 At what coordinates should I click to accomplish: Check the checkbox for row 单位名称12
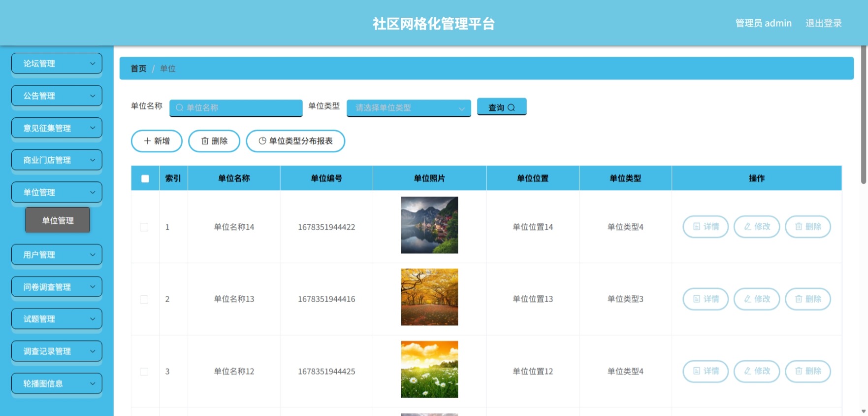(144, 372)
